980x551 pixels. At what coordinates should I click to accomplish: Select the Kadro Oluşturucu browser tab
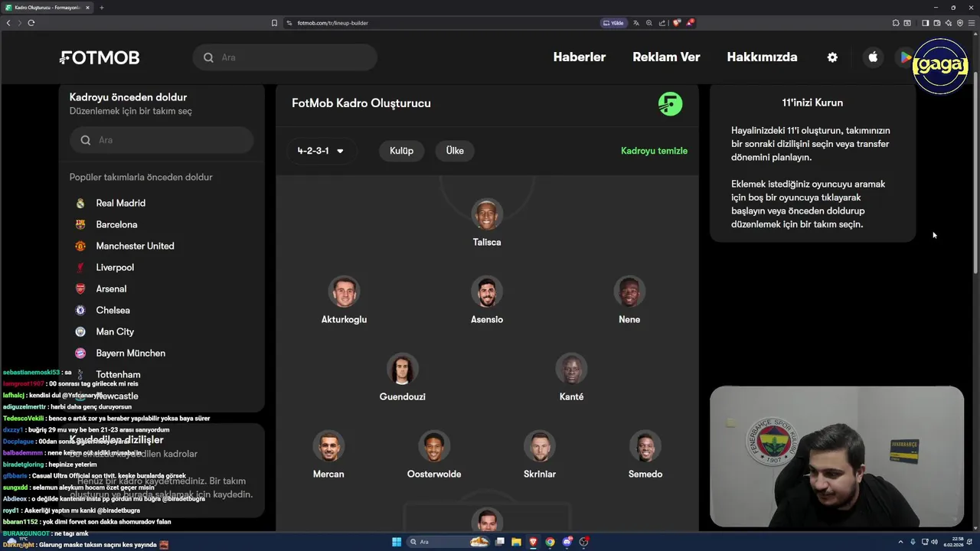click(x=47, y=8)
